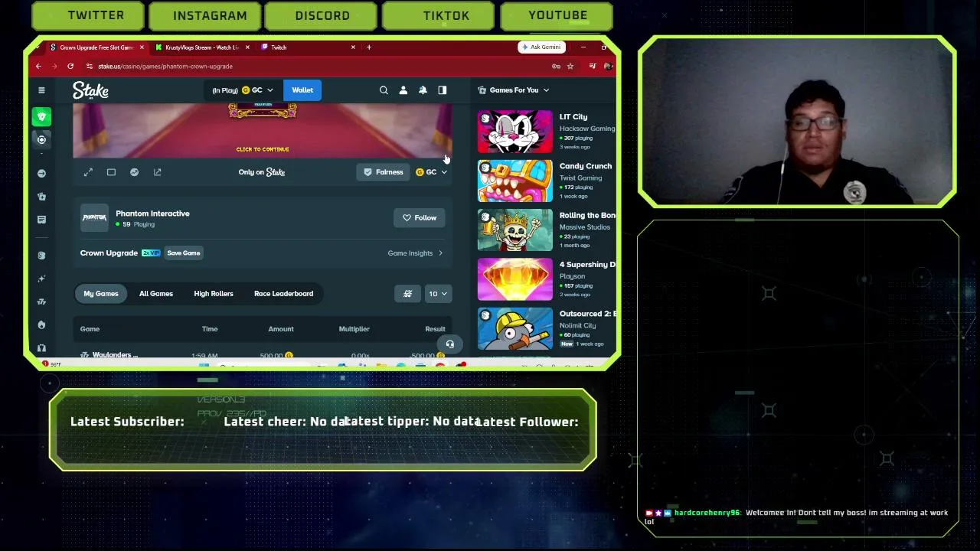Open the sidebar news list icon

point(41,220)
